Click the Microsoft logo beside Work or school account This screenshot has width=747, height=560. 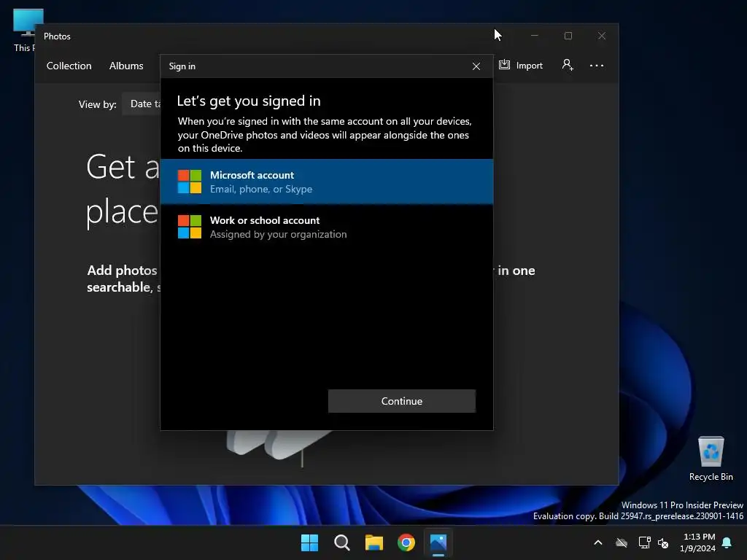[x=190, y=227]
